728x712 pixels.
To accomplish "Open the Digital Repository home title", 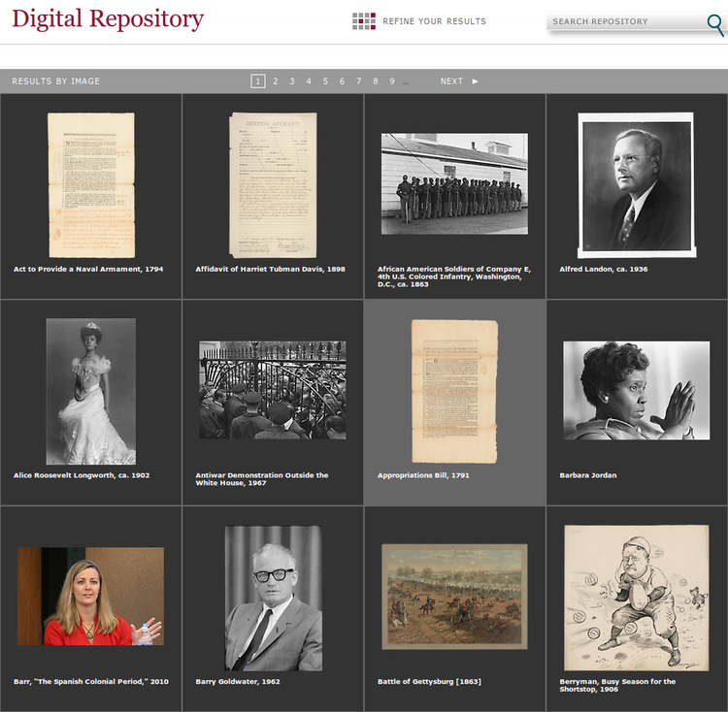I will [108, 19].
